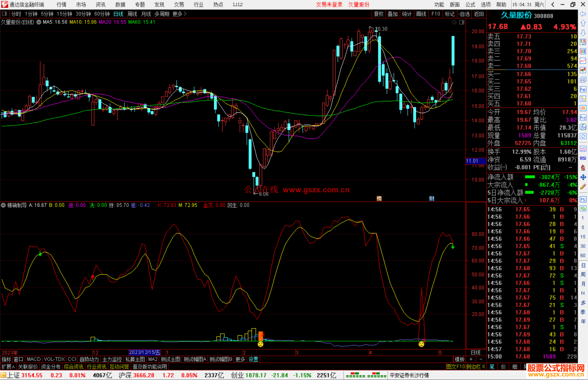Click the candlestick chart sidebar icon
588x380 pixels.
pos(583,70)
